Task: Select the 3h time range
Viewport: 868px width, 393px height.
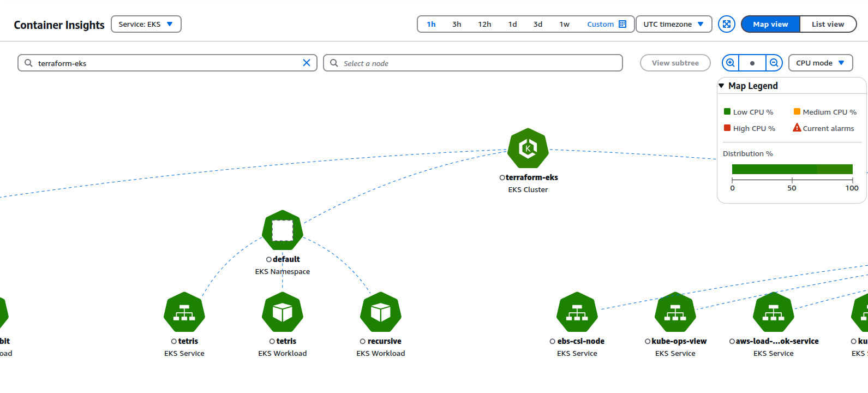Action: [457, 24]
